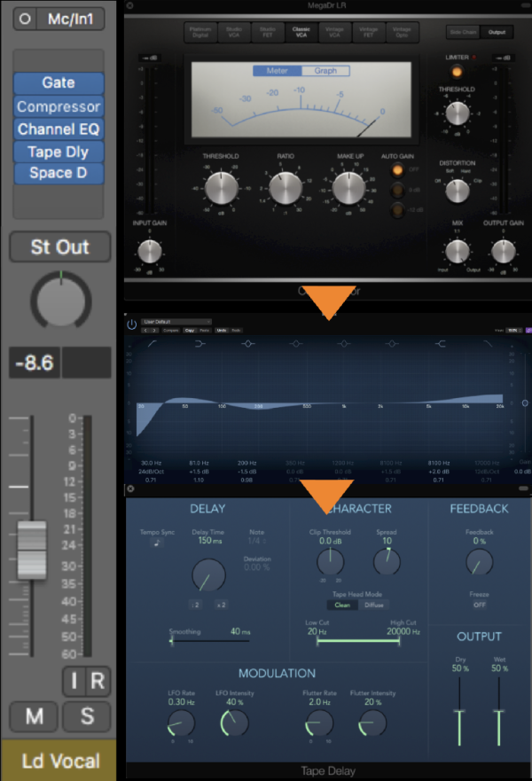Set Auto Gain to 0 dB
The image size is (532, 781).
point(397,190)
